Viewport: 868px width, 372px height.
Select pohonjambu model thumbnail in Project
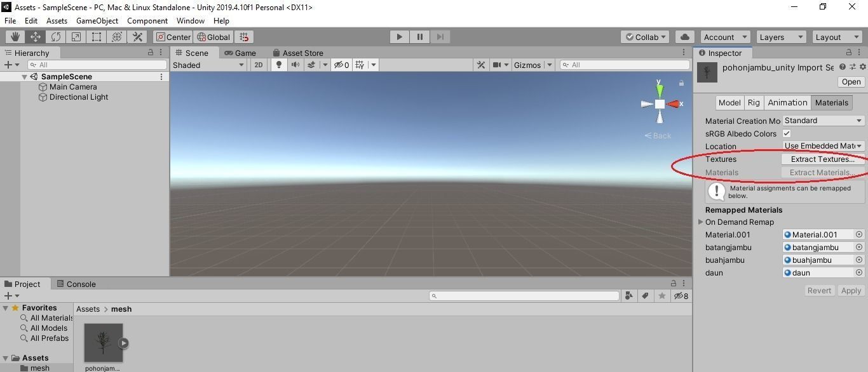tap(103, 343)
